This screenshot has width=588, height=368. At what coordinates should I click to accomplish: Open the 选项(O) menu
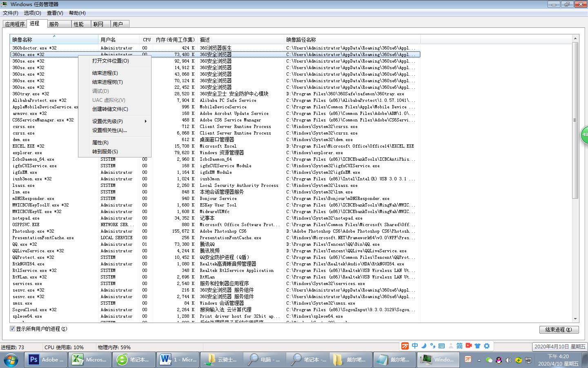tap(32, 13)
